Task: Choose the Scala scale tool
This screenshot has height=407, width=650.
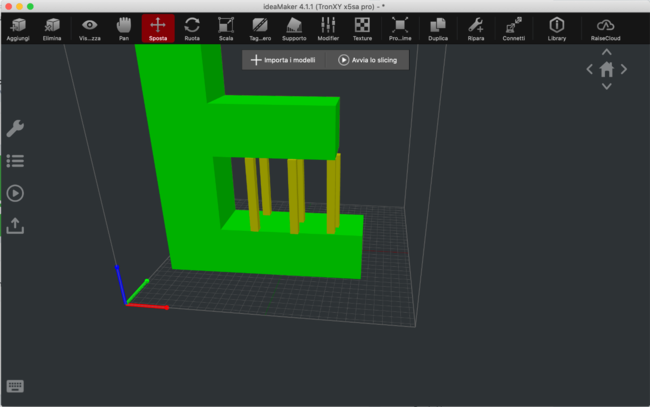Action: pos(225,27)
